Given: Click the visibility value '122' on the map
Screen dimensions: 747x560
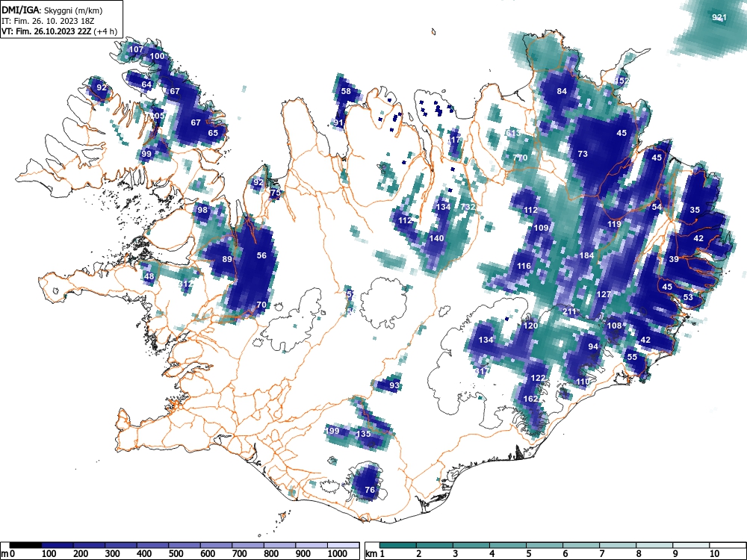Looking at the screenshot, I should [x=538, y=378].
